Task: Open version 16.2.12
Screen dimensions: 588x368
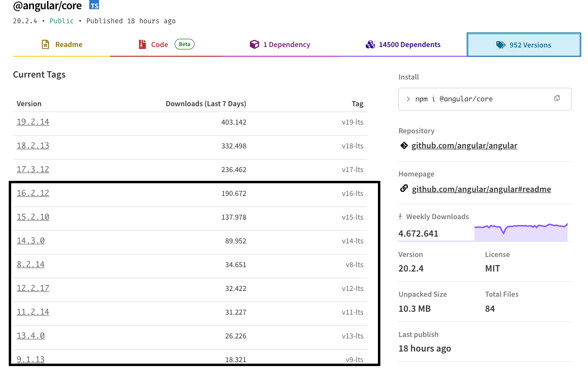Action: 33,193
